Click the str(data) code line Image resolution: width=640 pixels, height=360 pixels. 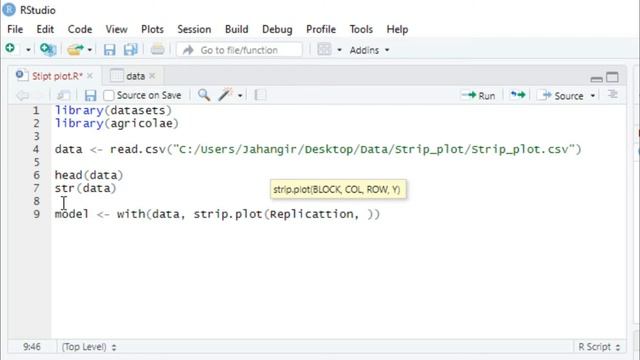click(x=85, y=188)
